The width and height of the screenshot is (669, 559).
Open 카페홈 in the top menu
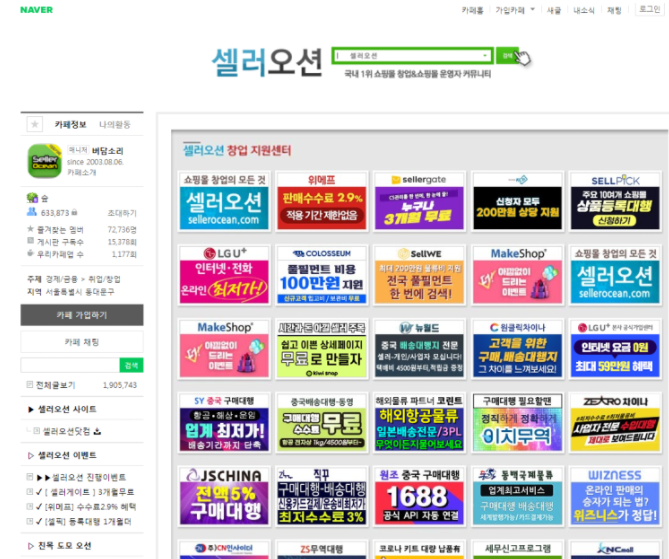pos(472,10)
